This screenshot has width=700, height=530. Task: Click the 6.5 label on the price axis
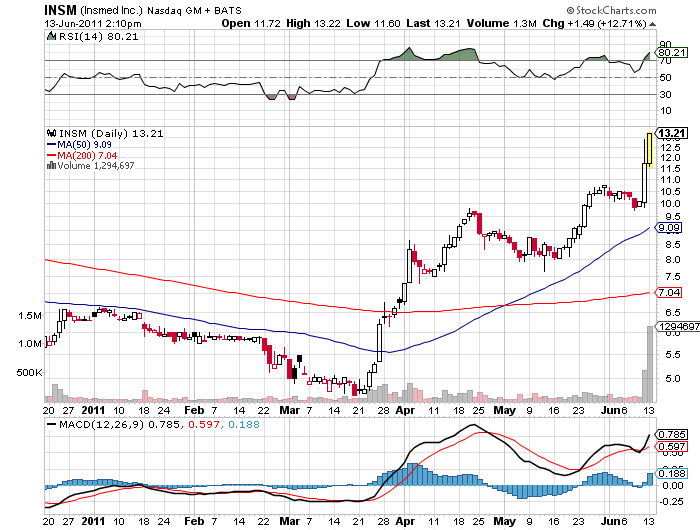point(671,313)
